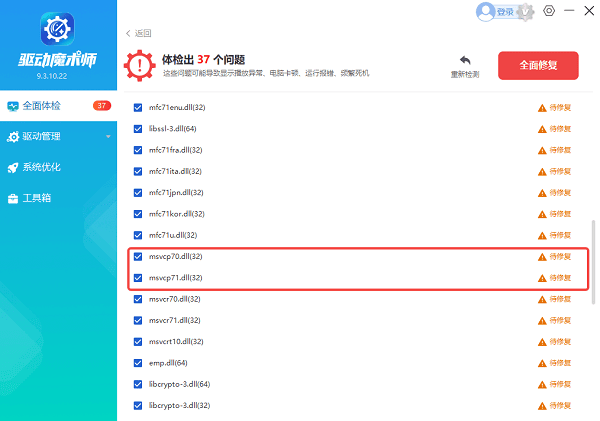Click warning icon for libssl-3.dll(64)
This screenshot has width=600, height=421.
coord(542,129)
